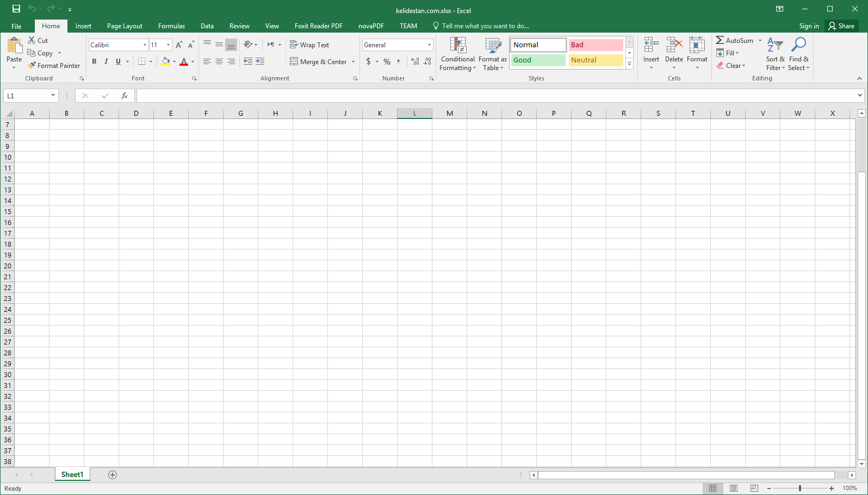Apply Percent Style icon
868x495 pixels.
point(387,61)
